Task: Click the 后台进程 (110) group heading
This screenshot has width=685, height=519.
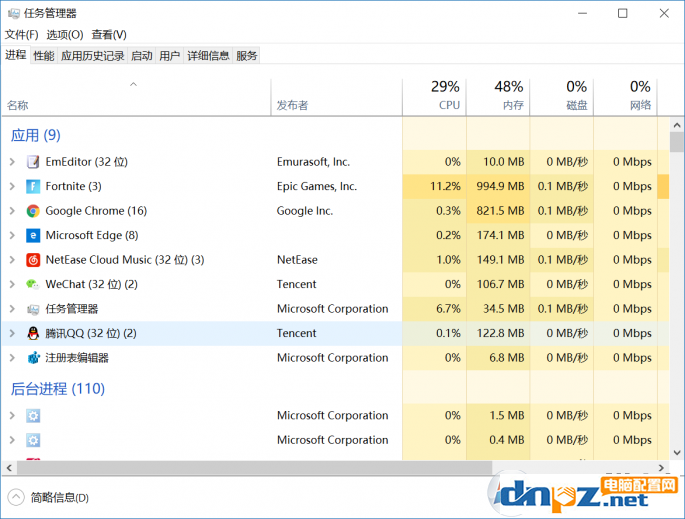Action: (58, 389)
